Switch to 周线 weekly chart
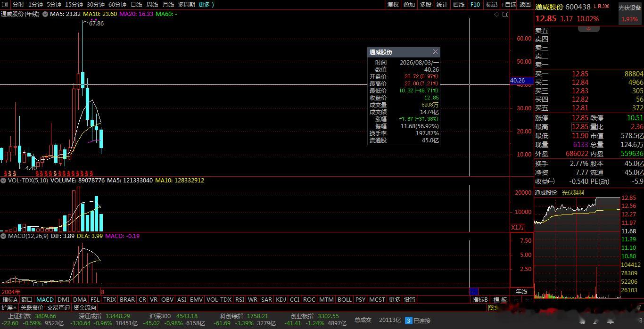Screen dimensions: 644x329 (x=152, y=4)
